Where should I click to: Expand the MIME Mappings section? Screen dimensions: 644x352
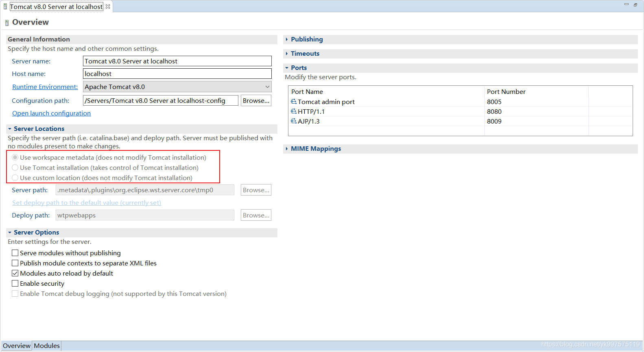(x=287, y=149)
